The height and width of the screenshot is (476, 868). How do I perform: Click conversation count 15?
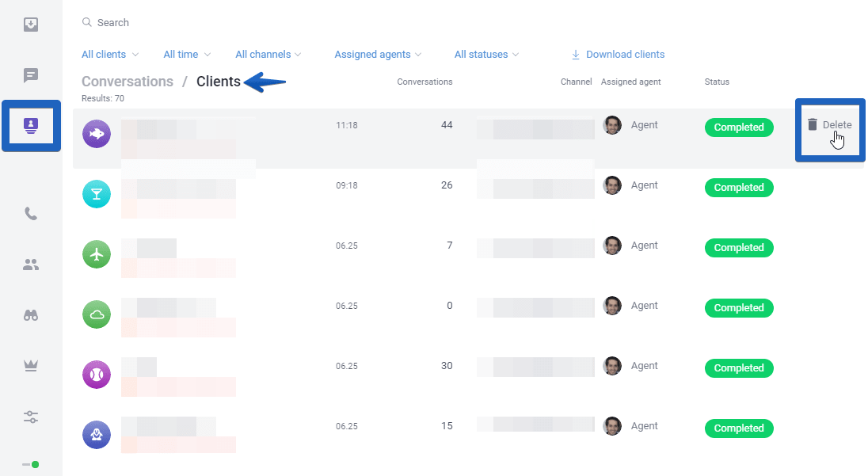tap(447, 426)
